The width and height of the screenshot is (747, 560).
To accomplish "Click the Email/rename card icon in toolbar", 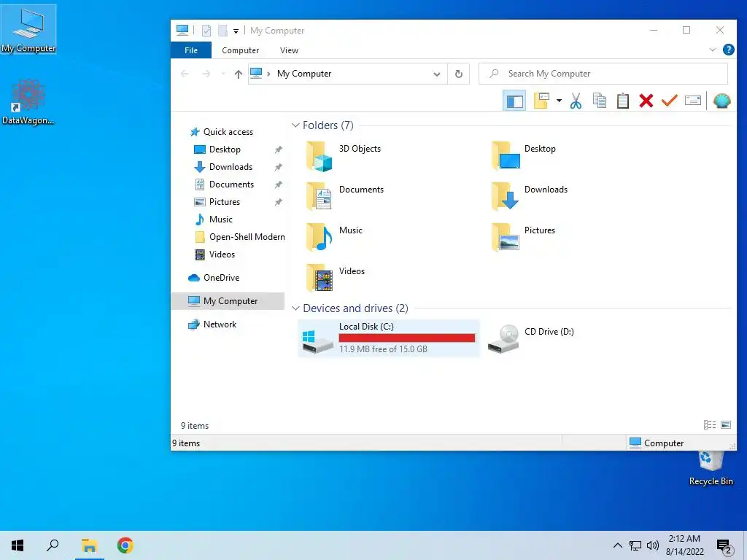I will pos(693,101).
